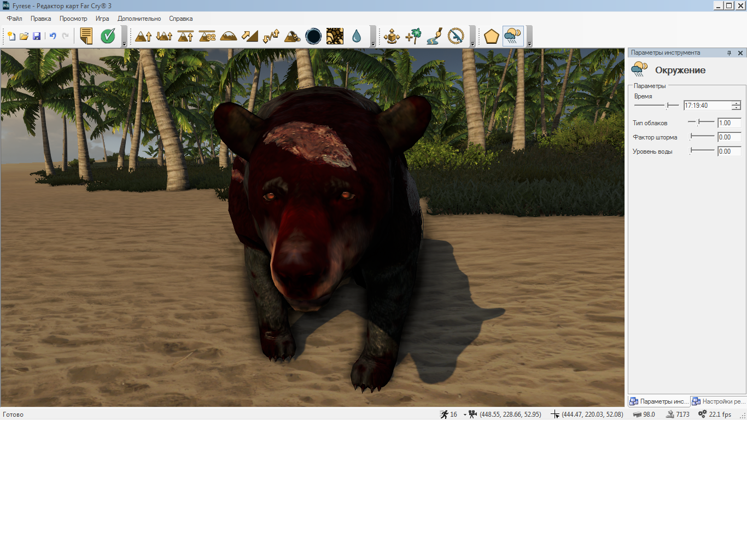Open the yellow notes document icon

tap(86, 36)
